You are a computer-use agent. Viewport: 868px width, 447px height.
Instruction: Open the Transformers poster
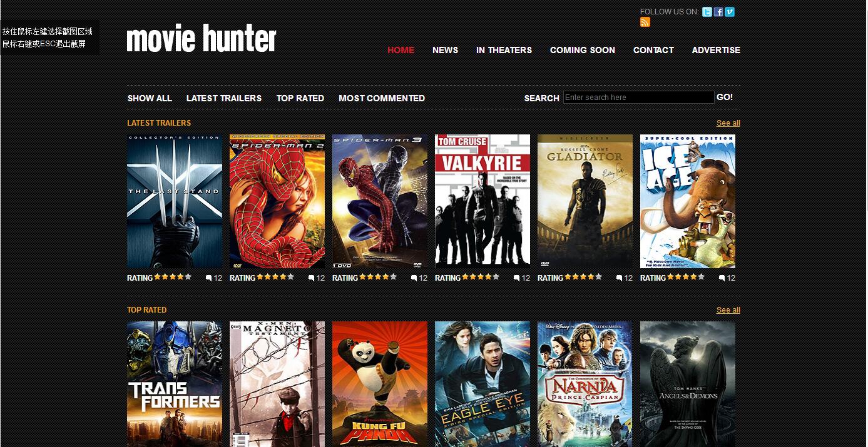(x=175, y=384)
